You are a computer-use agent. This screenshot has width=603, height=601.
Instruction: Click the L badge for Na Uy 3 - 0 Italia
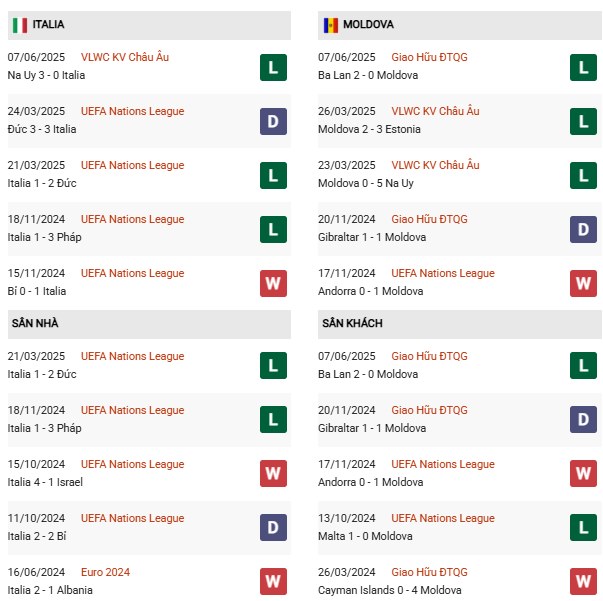(273, 67)
